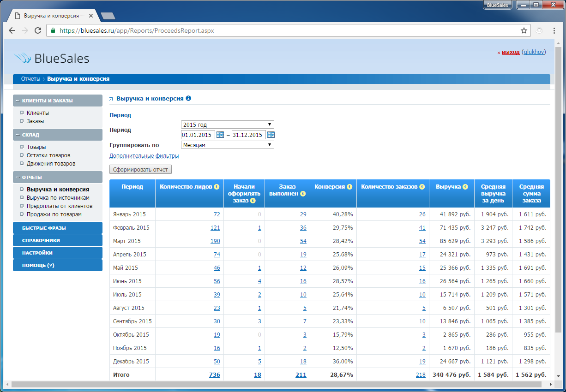This screenshot has width=566, height=392.
Task: Click info icon in Выручка column header
Action: tap(465, 187)
